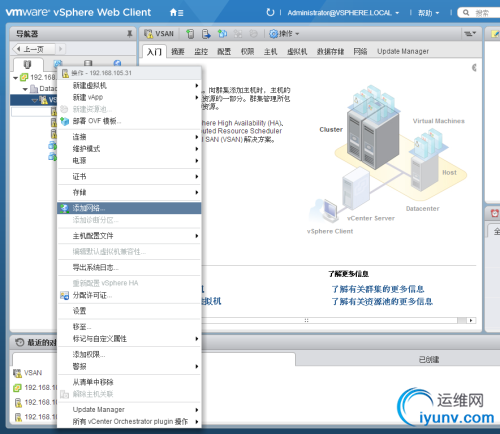Open the Administrator@VSPHERE.LOCAL user dropdown

coord(343,13)
